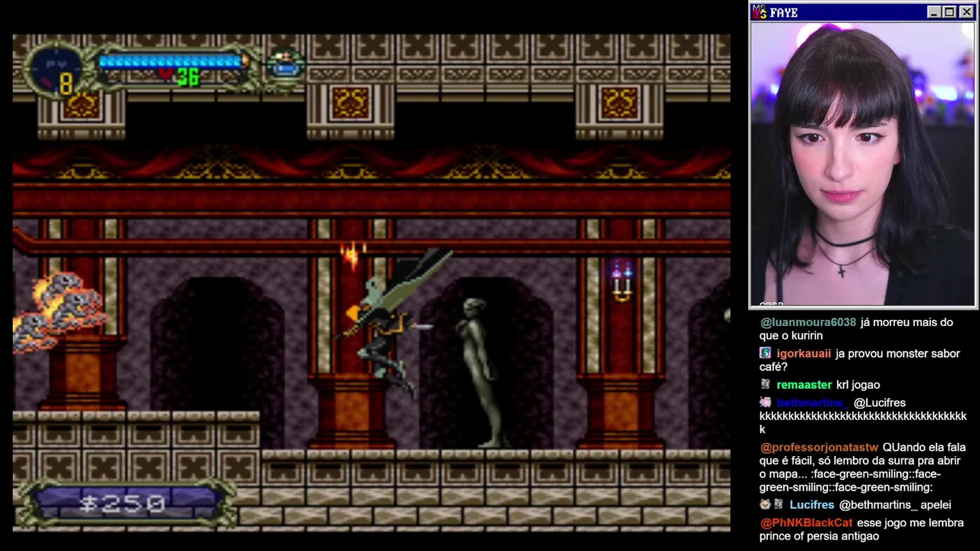Click the grey member badge beside Lucifres name
This screenshot has width=980, height=551.
[779, 504]
